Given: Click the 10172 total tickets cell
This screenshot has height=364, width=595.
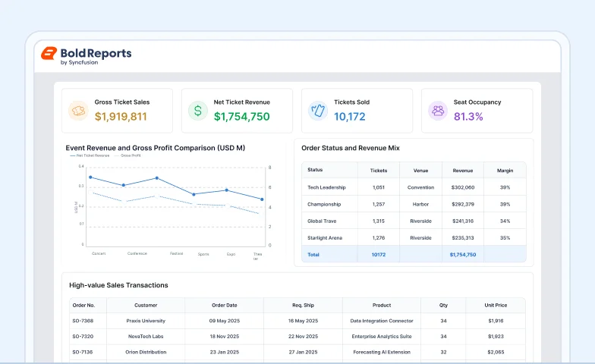Looking at the screenshot, I should 379,255.
